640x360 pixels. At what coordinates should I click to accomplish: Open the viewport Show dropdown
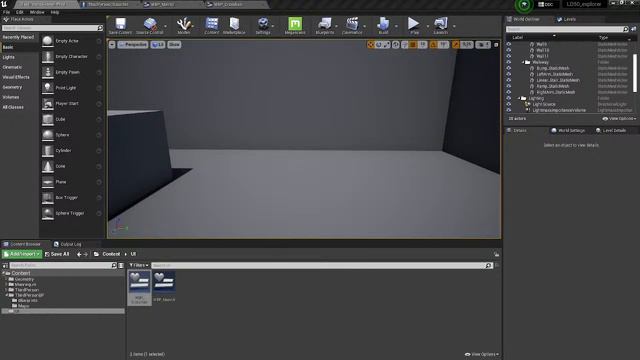174,44
